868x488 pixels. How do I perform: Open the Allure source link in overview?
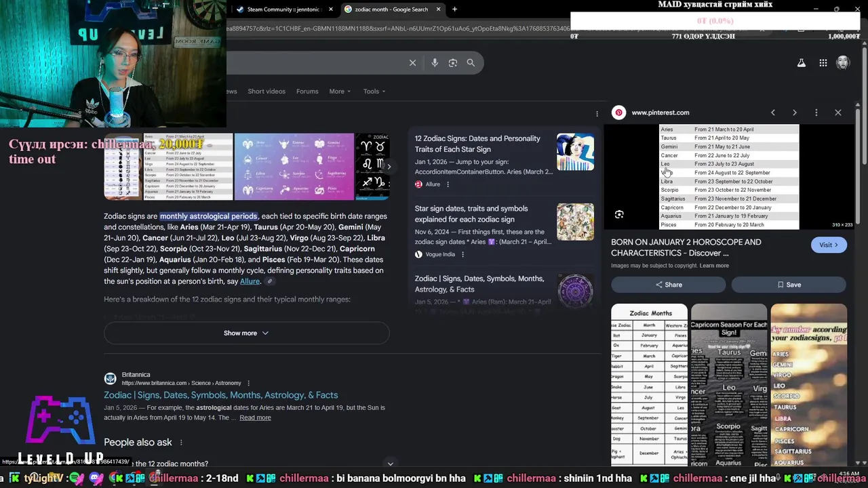[250, 281]
